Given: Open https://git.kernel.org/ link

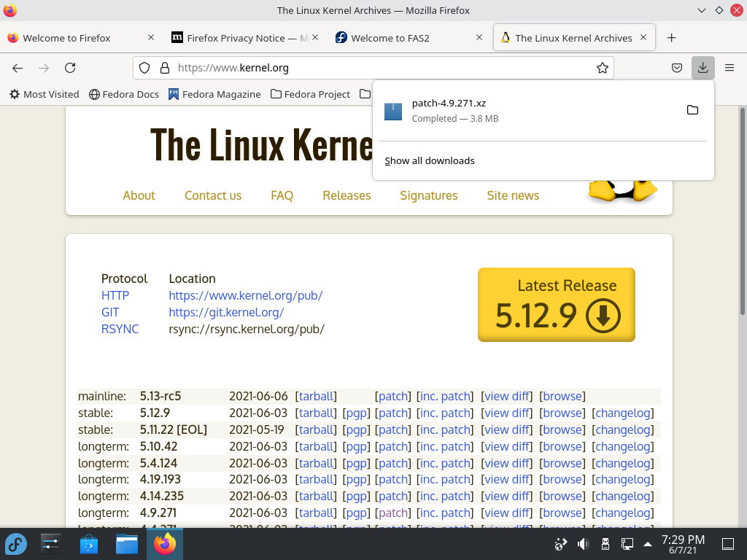Looking at the screenshot, I should (226, 312).
